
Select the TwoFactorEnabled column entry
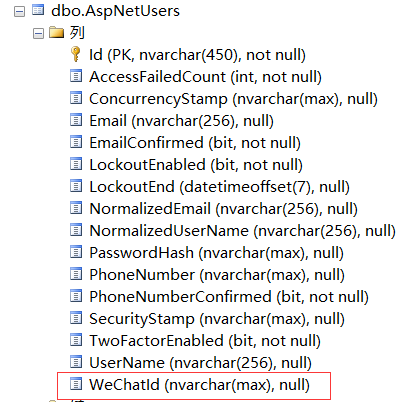click(x=205, y=341)
